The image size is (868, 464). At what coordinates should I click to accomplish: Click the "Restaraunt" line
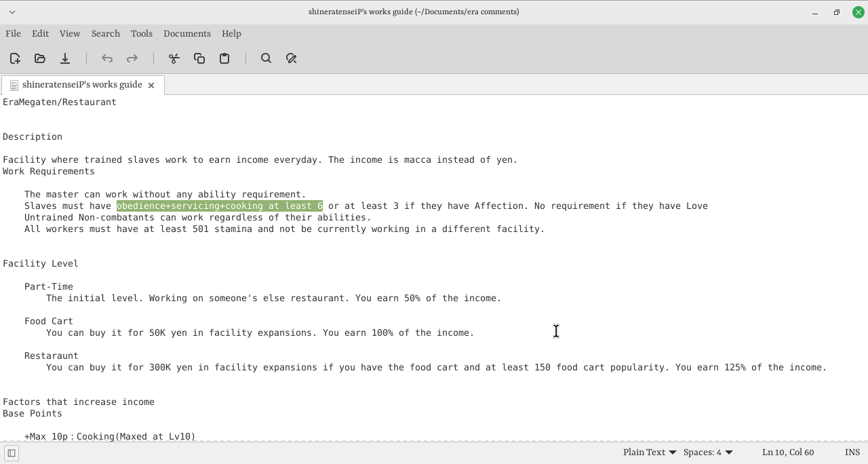(x=52, y=355)
